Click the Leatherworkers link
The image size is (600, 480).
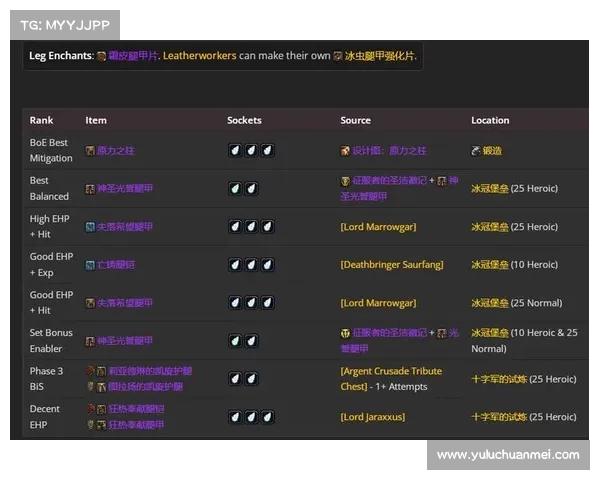(x=199, y=56)
